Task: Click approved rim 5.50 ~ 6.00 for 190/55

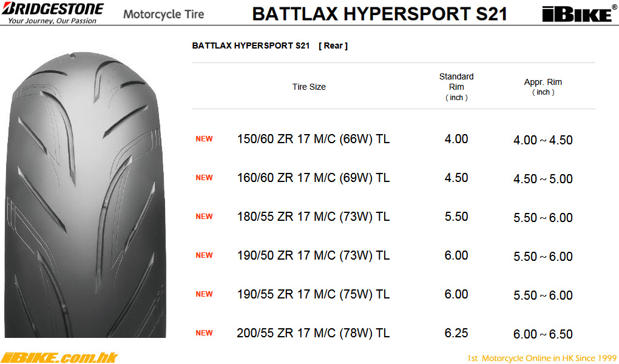Action: [543, 295]
